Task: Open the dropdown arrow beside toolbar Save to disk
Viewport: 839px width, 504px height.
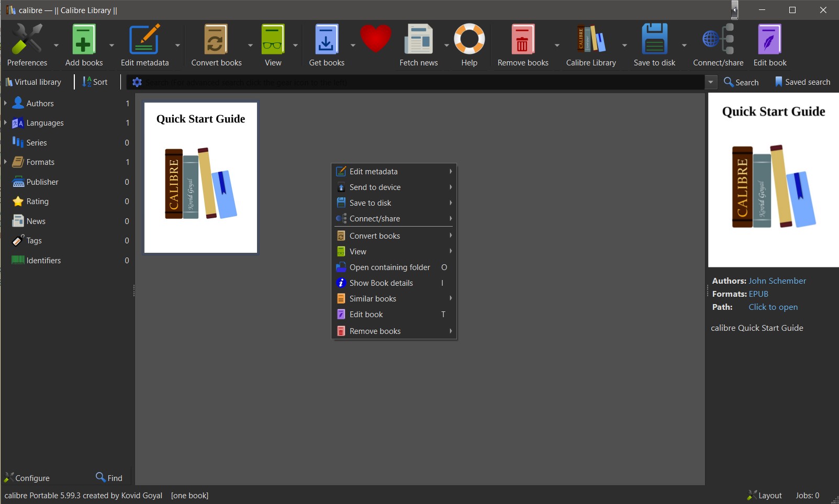Action: click(684, 46)
